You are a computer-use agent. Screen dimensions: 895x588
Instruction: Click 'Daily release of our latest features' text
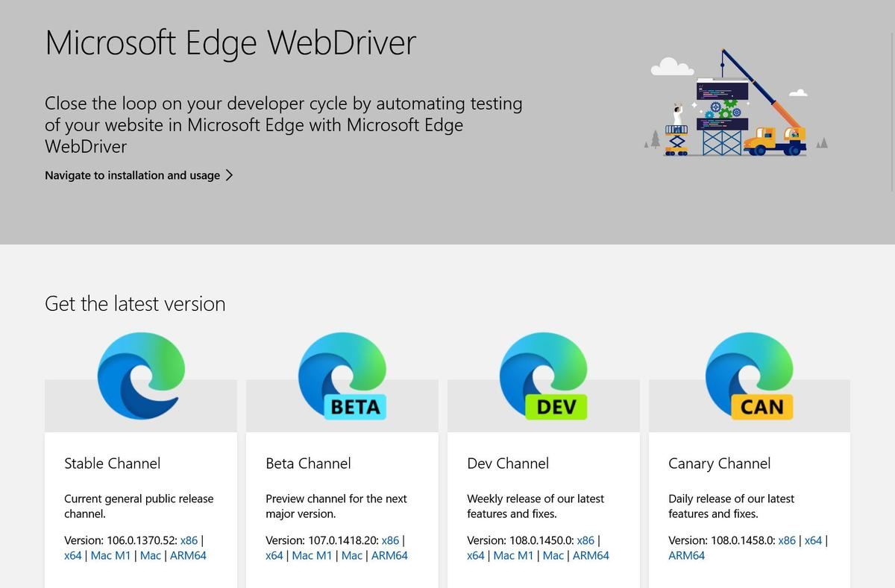731,506
